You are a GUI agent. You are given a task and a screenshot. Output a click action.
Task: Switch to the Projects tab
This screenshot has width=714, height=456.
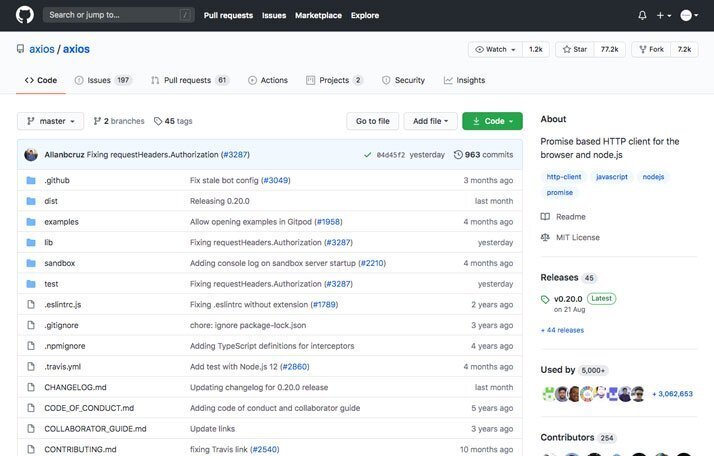[x=334, y=80]
